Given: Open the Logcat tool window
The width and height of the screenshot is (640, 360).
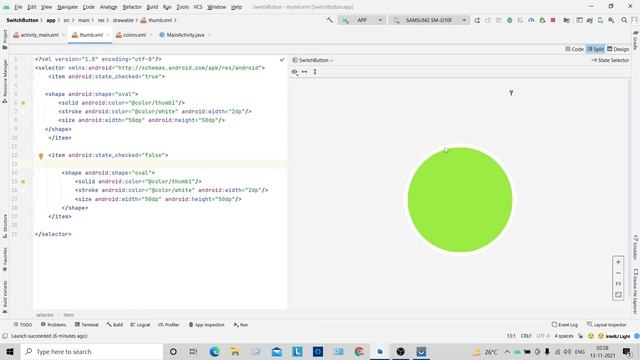Looking at the screenshot, I should pyautogui.click(x=140, y=324).
